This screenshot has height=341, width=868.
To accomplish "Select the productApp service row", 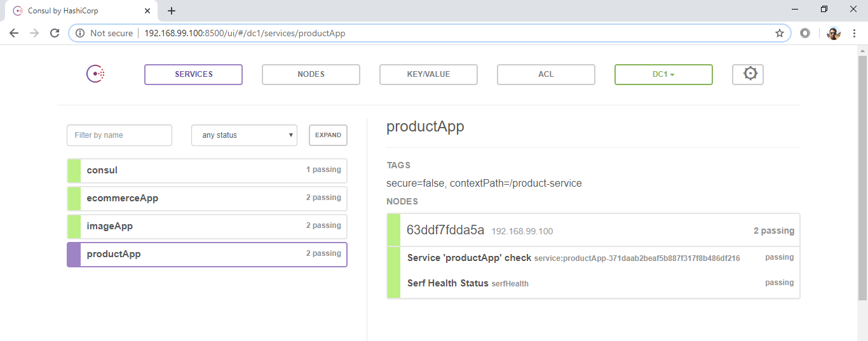I will pyautogui.click(x=207, y=254).
